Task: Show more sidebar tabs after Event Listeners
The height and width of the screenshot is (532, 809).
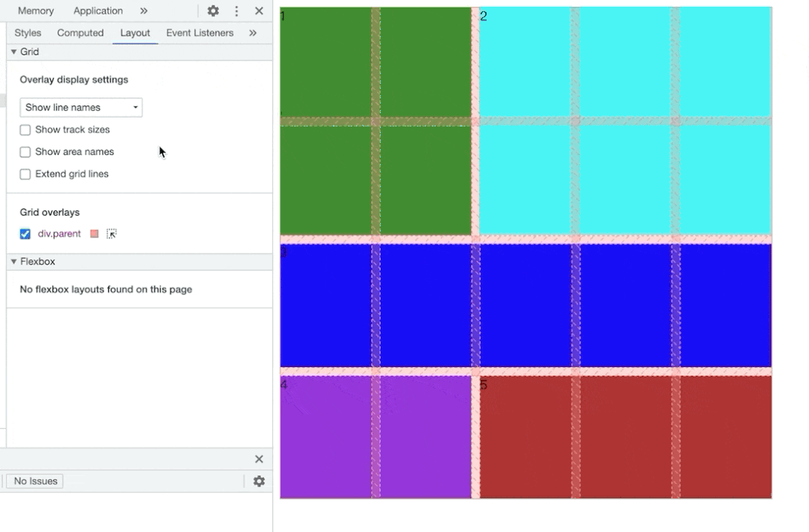Action: tap(253, 33)
